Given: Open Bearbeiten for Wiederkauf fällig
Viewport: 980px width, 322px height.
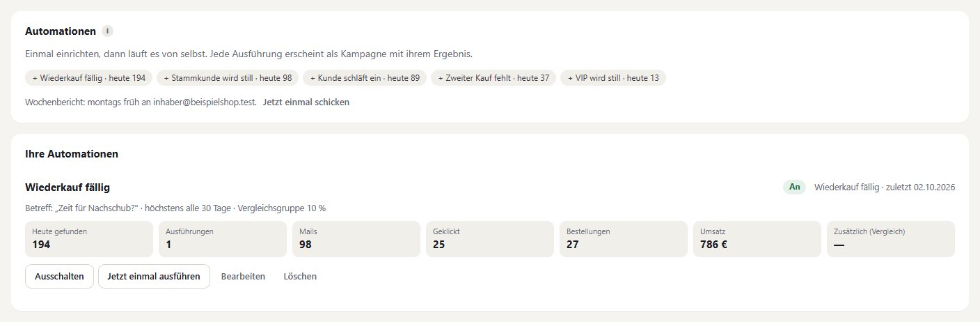Looking at the screenshot, I should click(243, 277).
